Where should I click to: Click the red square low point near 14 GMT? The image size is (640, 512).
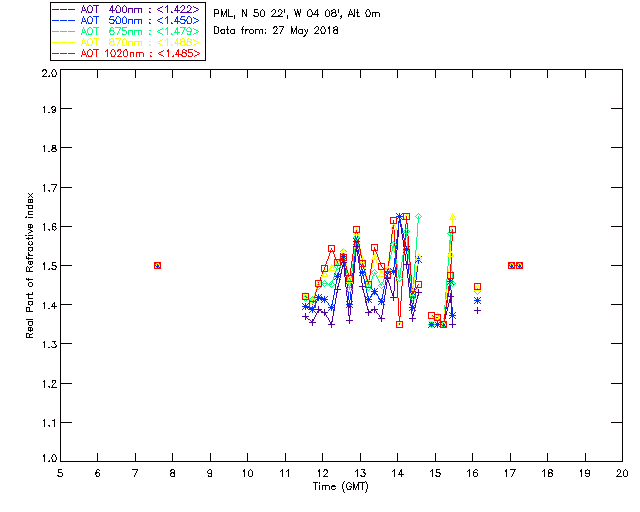[400, 325]
